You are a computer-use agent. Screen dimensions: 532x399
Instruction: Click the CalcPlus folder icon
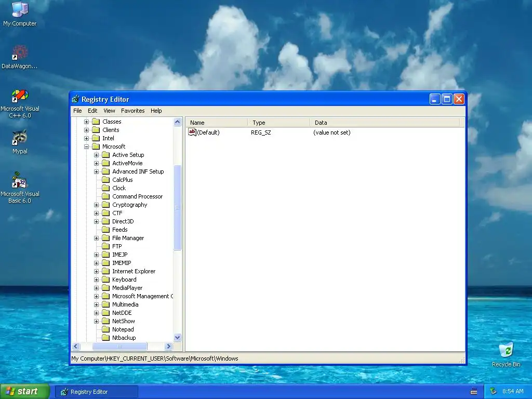click(106, 180)
